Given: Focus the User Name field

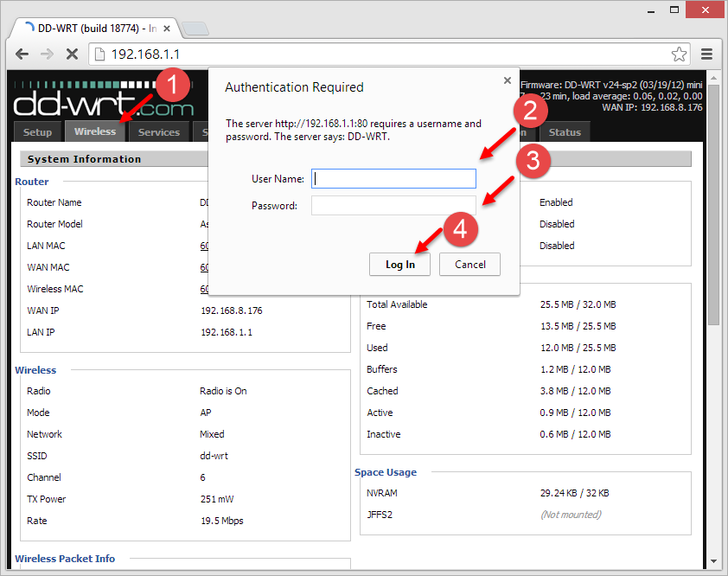Looking at the screenshot, I should [x=393, y=179].
